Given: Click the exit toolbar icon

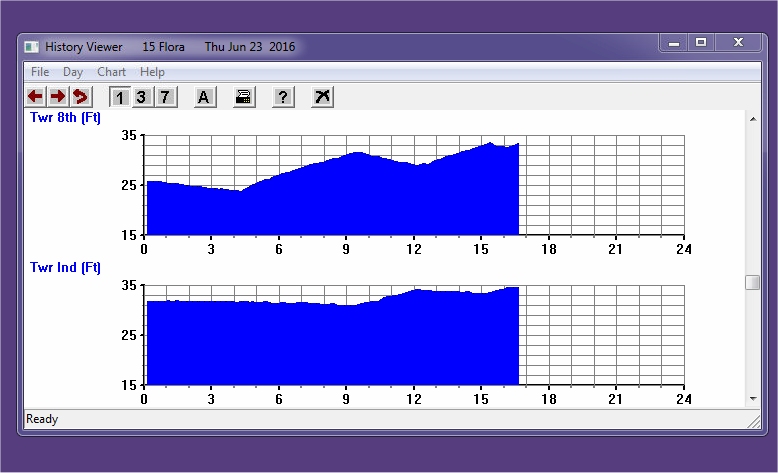Looking at the screenshot, I should [323, 97].
